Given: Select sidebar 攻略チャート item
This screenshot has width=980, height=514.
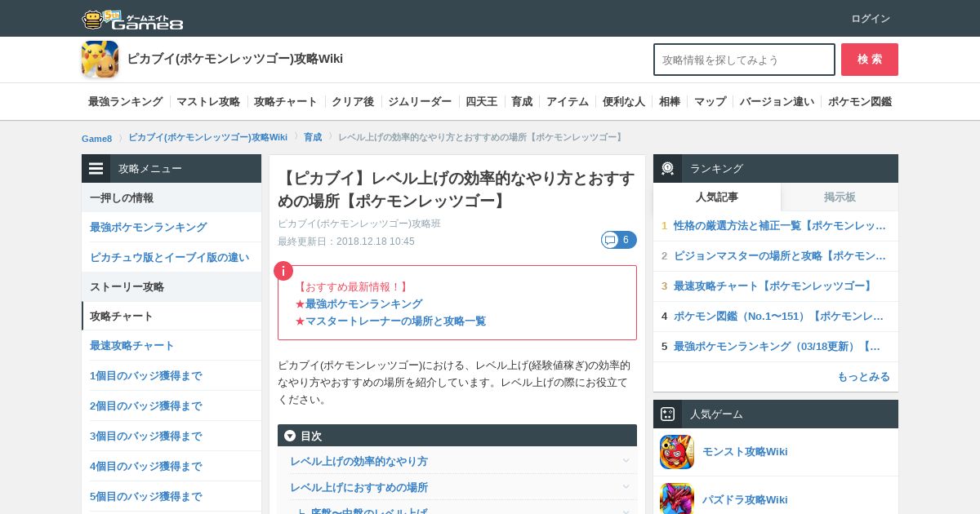Looking at the screenshot, I should coord(171,317).
